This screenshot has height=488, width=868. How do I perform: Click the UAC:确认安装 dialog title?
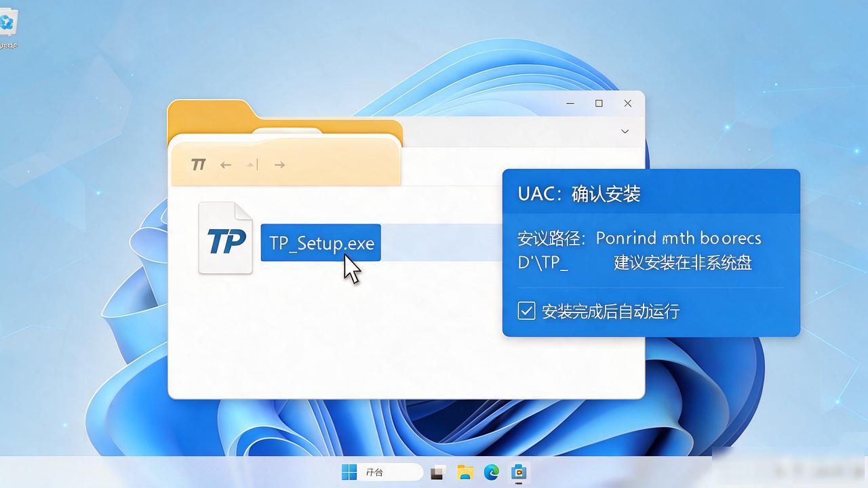[579, 194]
